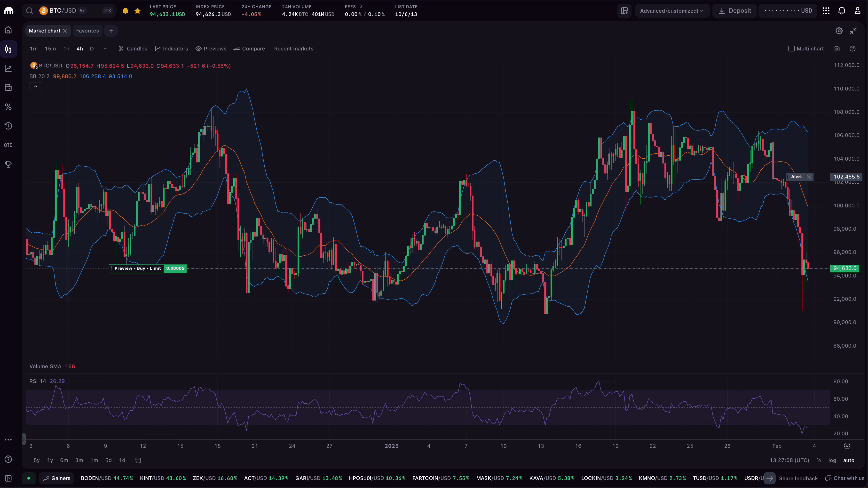The width and height of the screenshot is (868, 488).
Task: Collapse the chart with minimize arrows icon
Action: [853, 31]
